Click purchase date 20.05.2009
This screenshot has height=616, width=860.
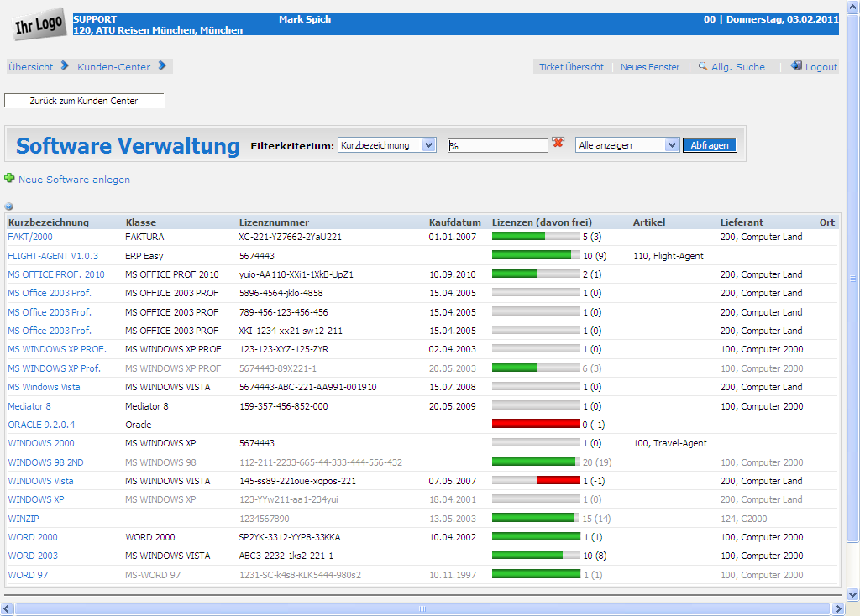coord(453,406)
